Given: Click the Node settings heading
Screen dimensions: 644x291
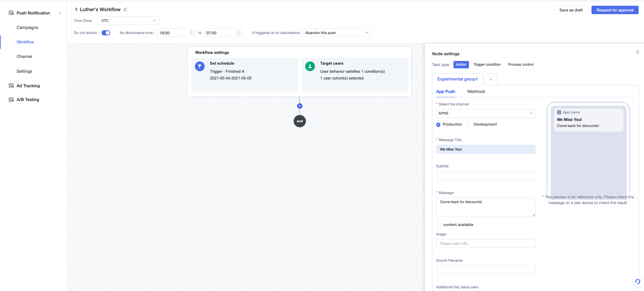Looking at the screenshot, I should pyautogui.click(x=445, y=54).
